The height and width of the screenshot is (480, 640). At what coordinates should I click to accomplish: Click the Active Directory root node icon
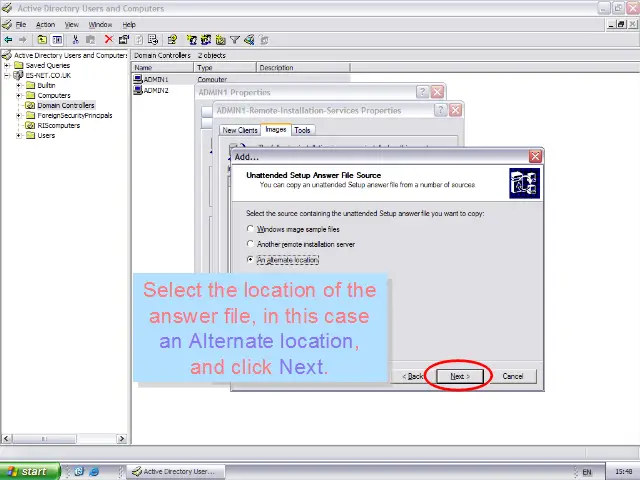[7, 55]
